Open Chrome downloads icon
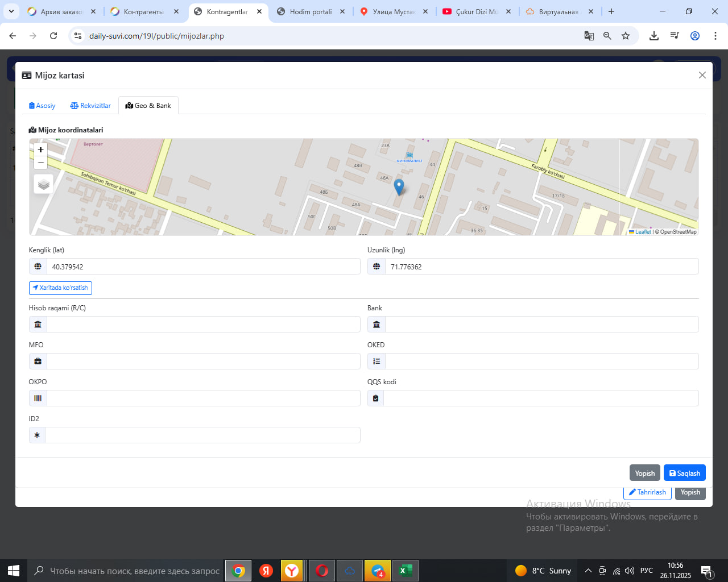 click(654, 36)
